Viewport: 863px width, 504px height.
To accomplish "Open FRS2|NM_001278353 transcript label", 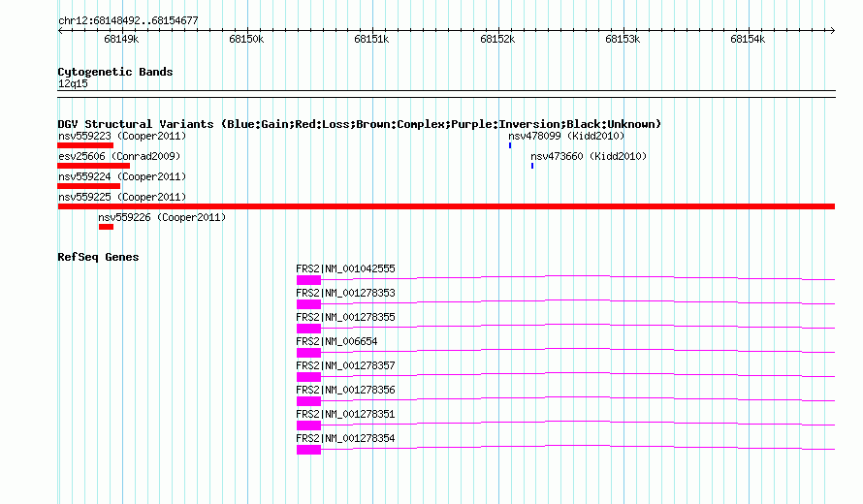I will [345, 293].
